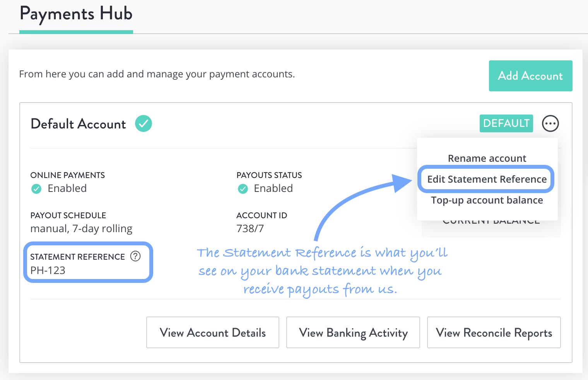Image resolution: width=588 pixels, height=380 pixels.
Task: Click the Statement Reference help question mark
Action: tap(135, 256)
